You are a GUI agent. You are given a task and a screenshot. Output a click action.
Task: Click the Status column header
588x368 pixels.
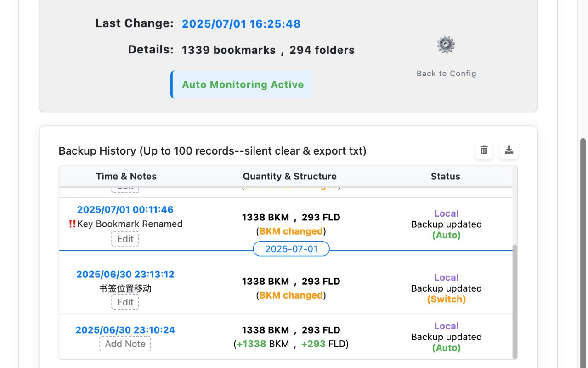click(x=445, y=177)
